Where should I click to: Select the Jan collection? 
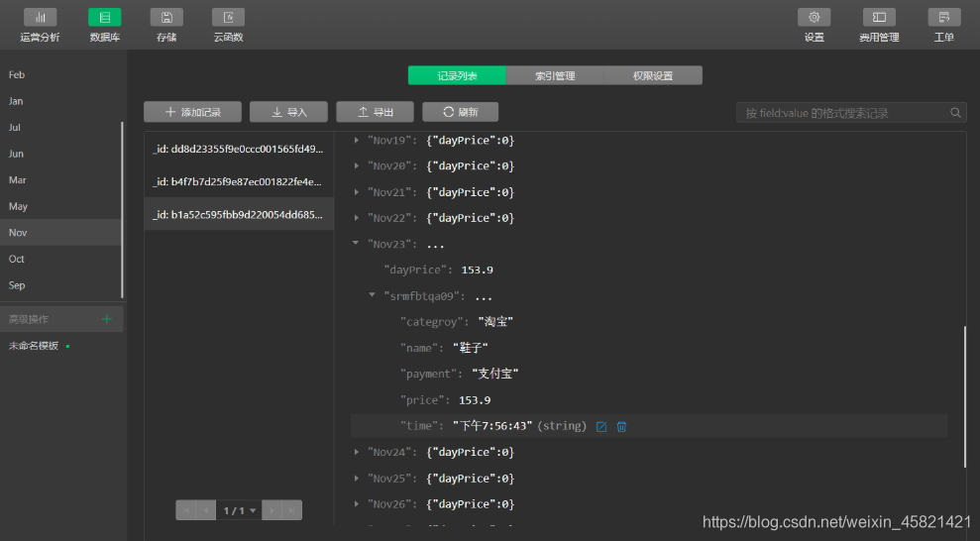(x=61, y=101)
